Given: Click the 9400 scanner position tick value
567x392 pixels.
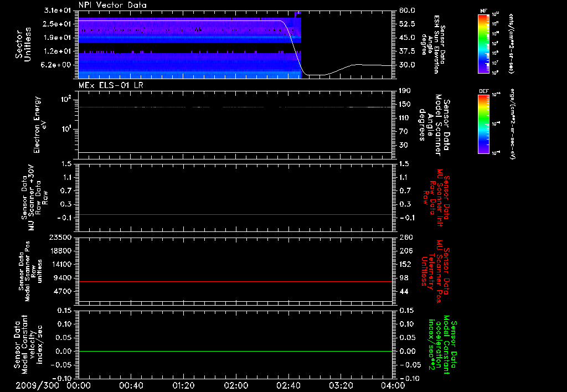Looking at the screenshot, I should point(63,278).
